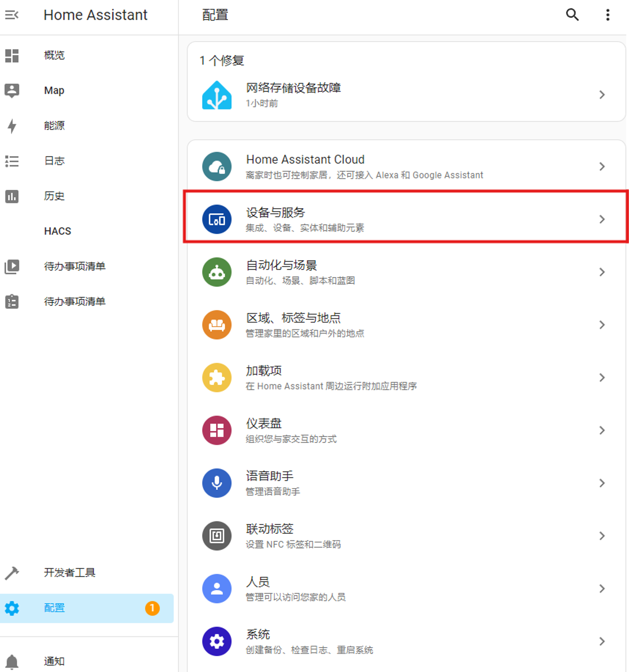Click the green robot automation icon
Viewport: 629px width, 672px height.
point(217,272)
